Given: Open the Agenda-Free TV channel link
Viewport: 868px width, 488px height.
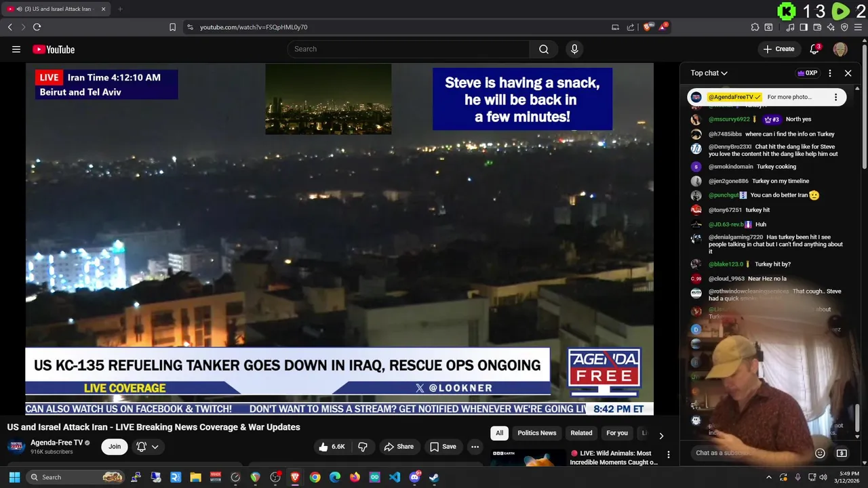Looking at the screenshot, I should point(56,443).
